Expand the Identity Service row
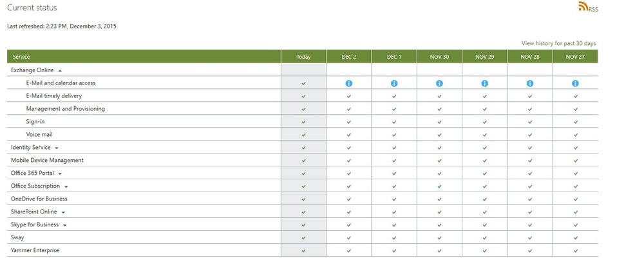 coord(57,148)
